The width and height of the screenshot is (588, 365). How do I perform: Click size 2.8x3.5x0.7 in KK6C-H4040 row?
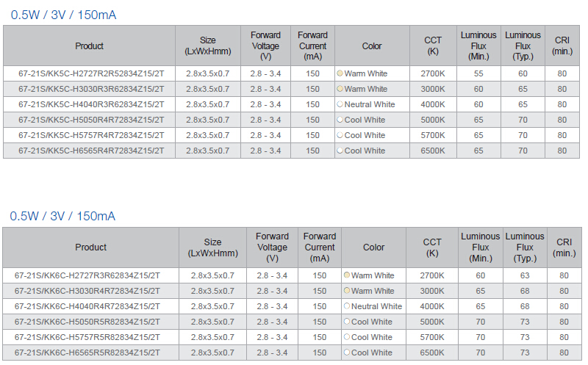212,306
